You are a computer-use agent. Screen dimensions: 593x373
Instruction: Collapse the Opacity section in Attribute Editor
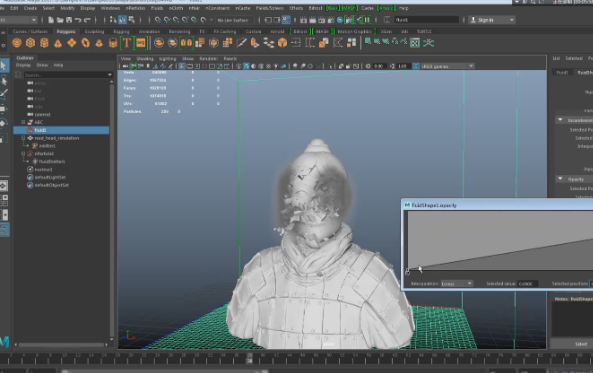(x=560, y=179)
